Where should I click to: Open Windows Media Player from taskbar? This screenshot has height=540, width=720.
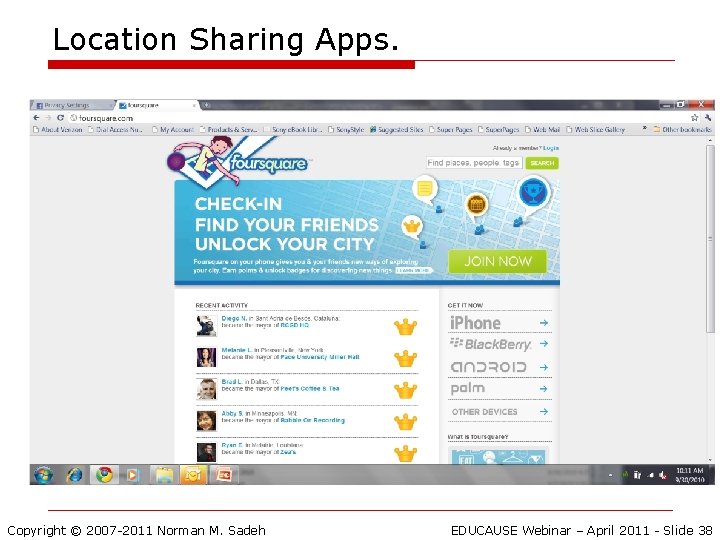click(133, 475)
